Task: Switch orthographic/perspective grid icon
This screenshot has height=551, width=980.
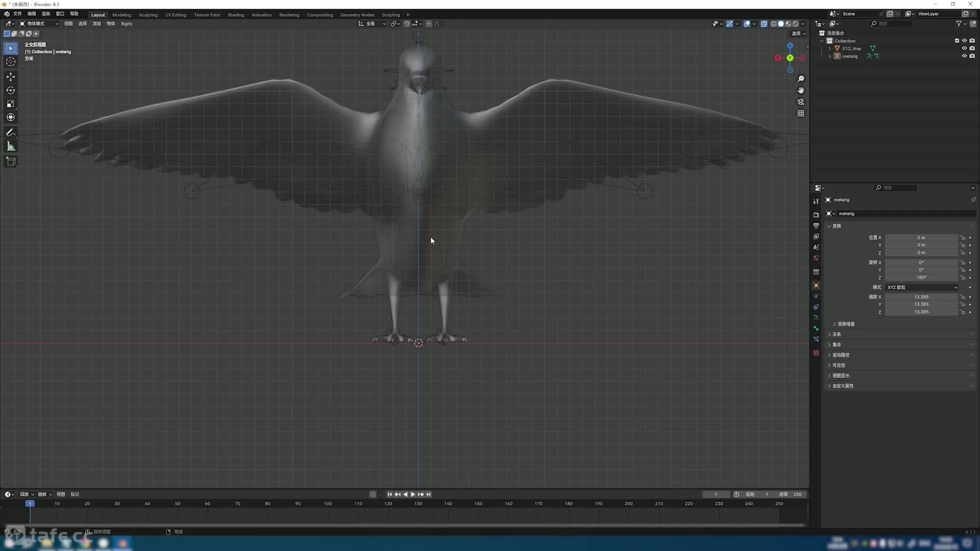Action: [801, 113]
